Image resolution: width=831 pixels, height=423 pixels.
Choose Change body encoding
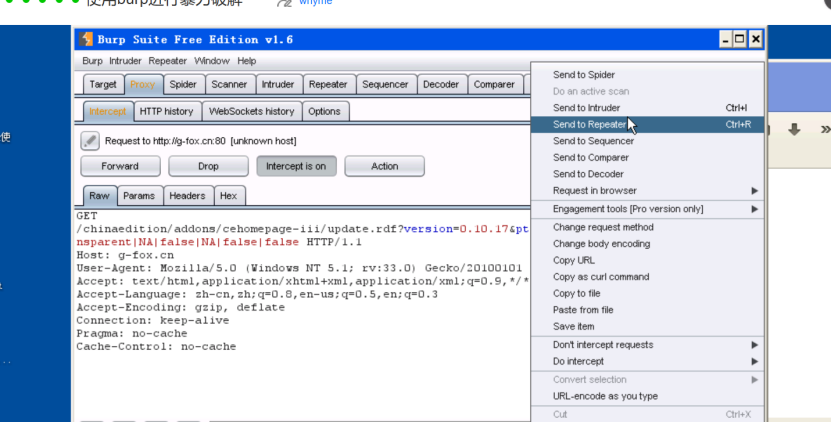point(648,243)
